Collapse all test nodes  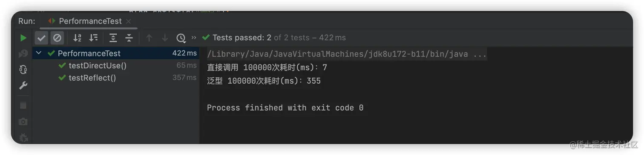[x=129, y=38]
